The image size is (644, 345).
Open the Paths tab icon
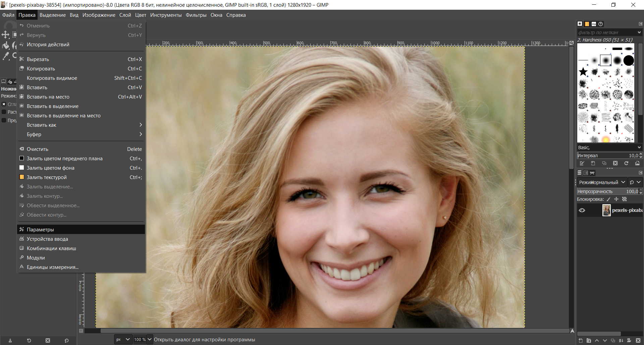[592, 173]
